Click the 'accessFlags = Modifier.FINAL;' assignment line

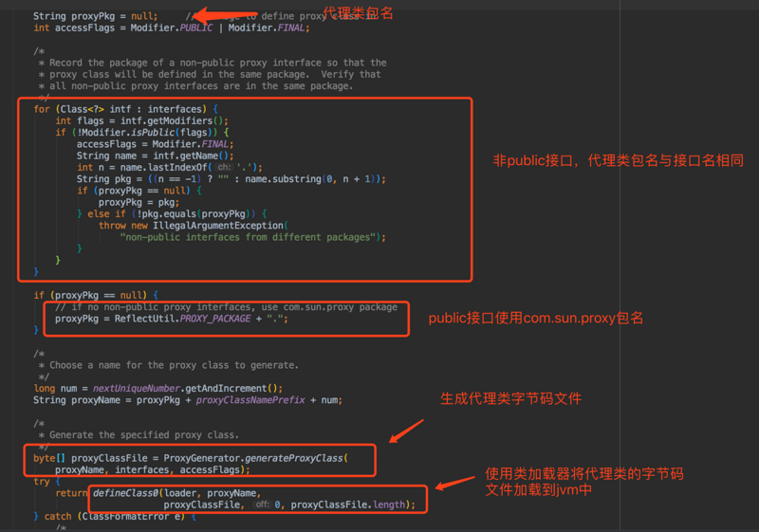pyautogui.click(x=155, y=144)
